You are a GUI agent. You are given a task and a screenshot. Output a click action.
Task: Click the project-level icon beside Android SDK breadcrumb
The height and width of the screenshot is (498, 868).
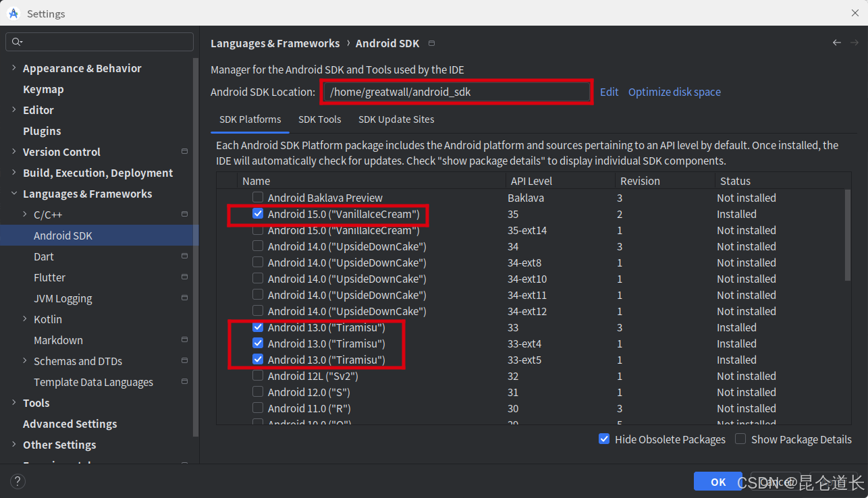click(x=432, y=43)
